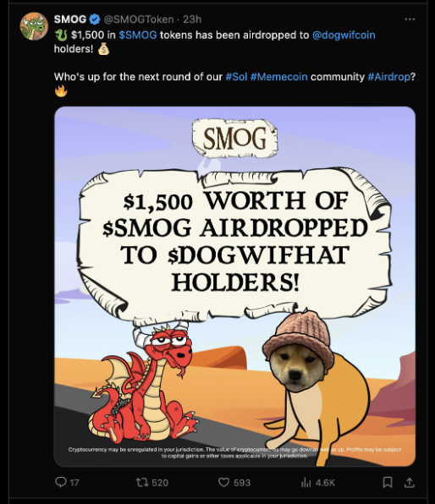View analytics via bar chart icon
435x504 pixels.
pyautogui.click(x=306, y=482)
